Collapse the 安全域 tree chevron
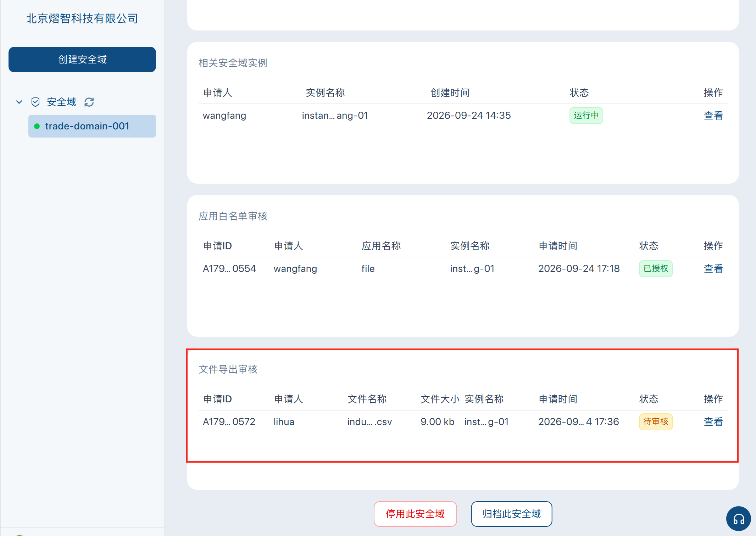Viewport: 756px width, 536px height. click(x=19, y=102)
